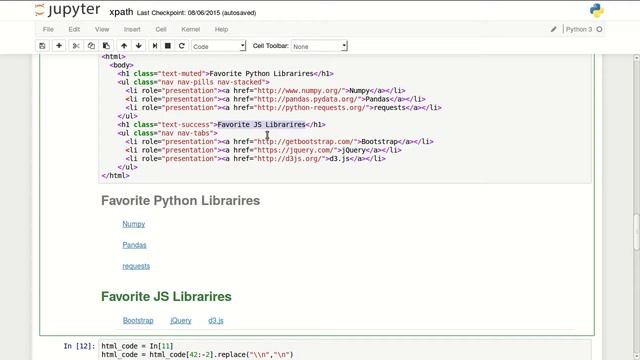Click the green Favorite JS Librarires heading
The width and height of the screenshot is (640, 360).
[166, 296]
